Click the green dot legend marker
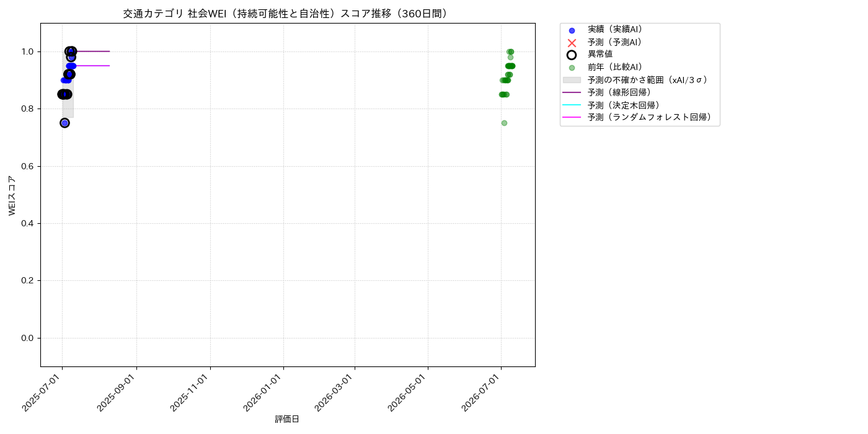Viewport: 868px width, 434px height. (x=572, y=68)
